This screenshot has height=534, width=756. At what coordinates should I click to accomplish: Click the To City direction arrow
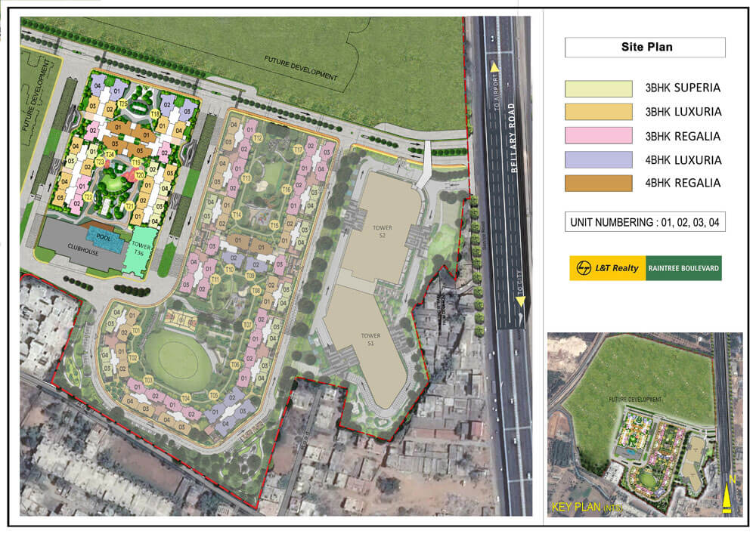click(x=519, y=301)
